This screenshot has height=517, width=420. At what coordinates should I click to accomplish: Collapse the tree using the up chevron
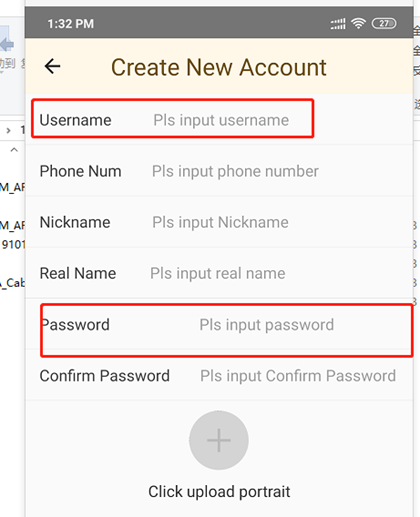(x=14, y=150)
